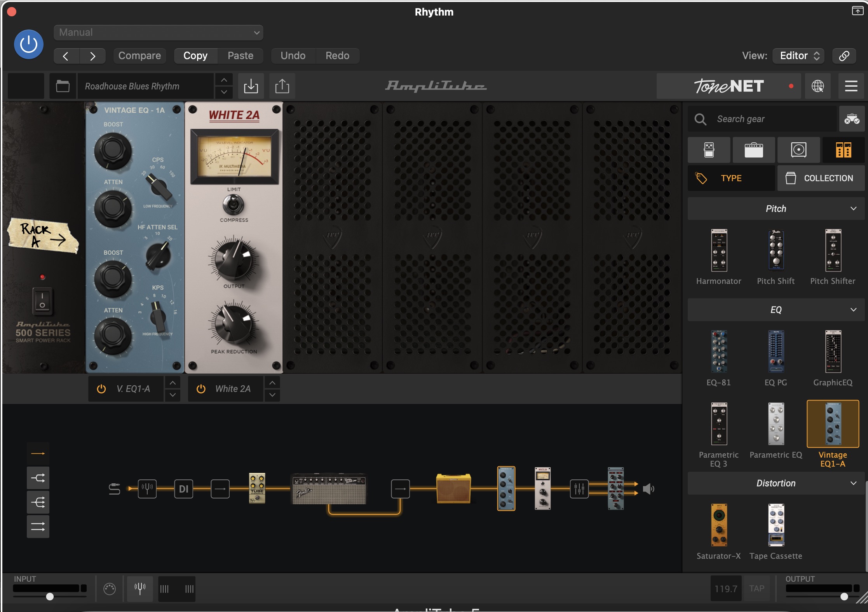The height and width of the screenshot is (612, 868).
Task: Select the COLLECTION filter tab
Action: pos(821,178)
